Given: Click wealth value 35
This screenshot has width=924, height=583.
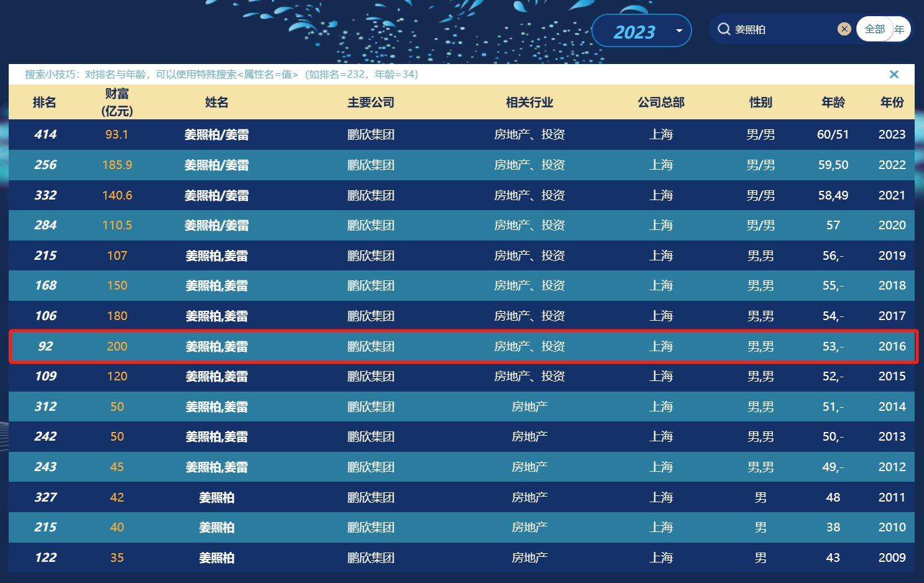Looking at the screenshot, I should coord(117,558).
